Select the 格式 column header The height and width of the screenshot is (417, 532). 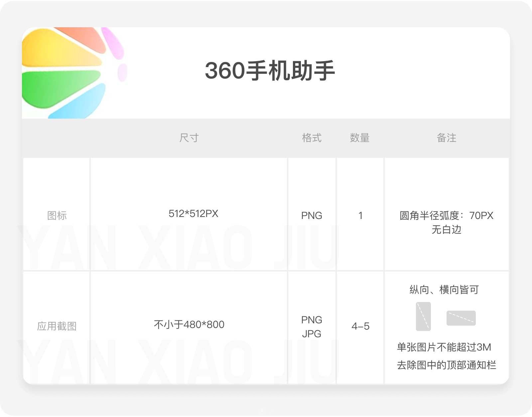312,138
